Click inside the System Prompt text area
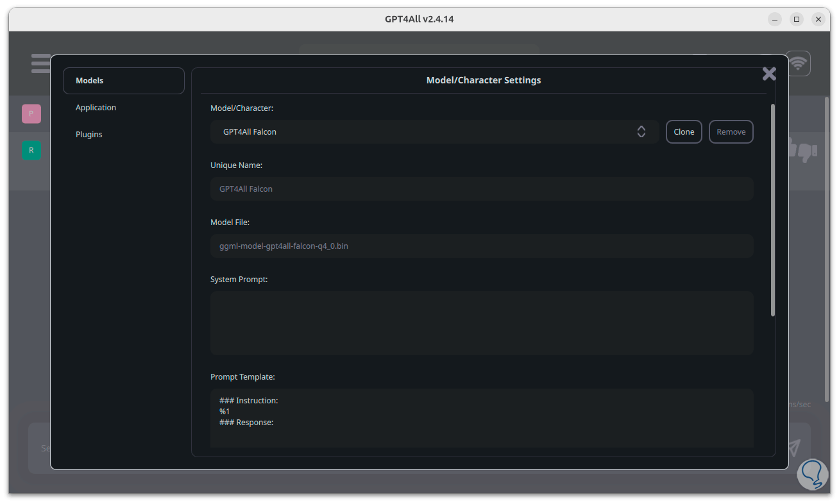 pyautogui.click(x=482, y=323)
